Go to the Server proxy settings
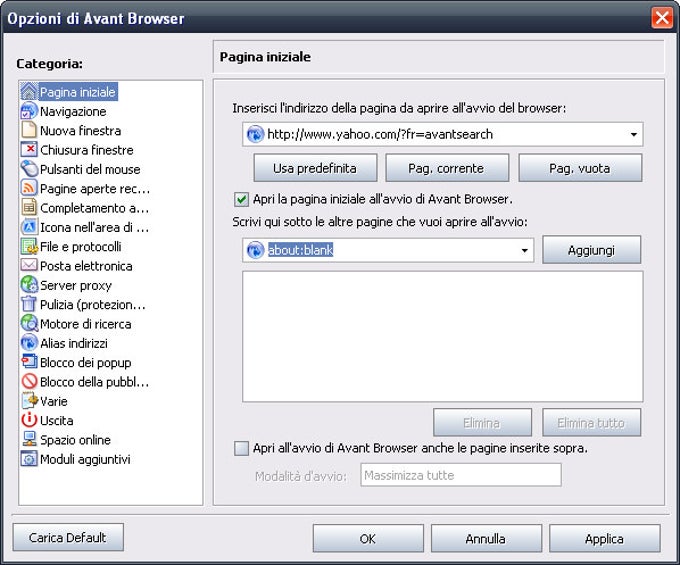The height and width of the screenshot is (565, 680). pyautogui.click(x=75, y=285)
